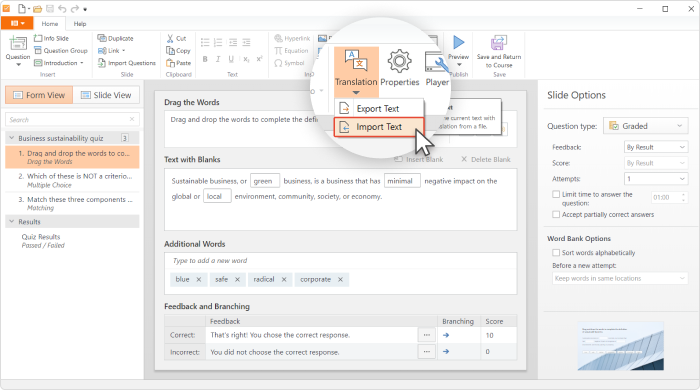Enable Limit time to answer the question

[x=556, y=195]
